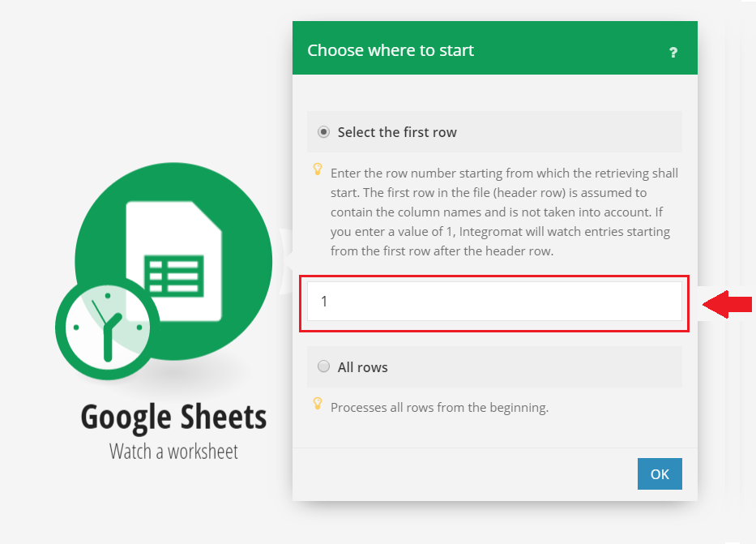Click the lightbulb hint above the row number field

[318, 171]
